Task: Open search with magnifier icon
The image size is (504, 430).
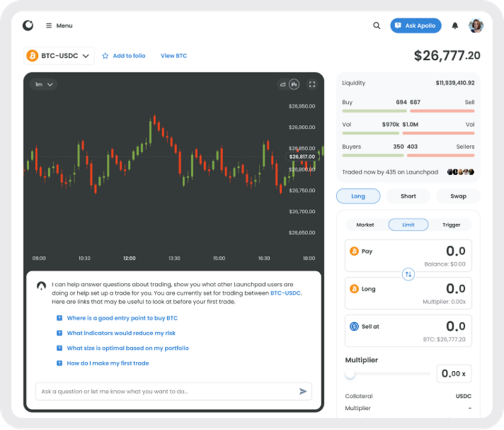Action: 377,25
